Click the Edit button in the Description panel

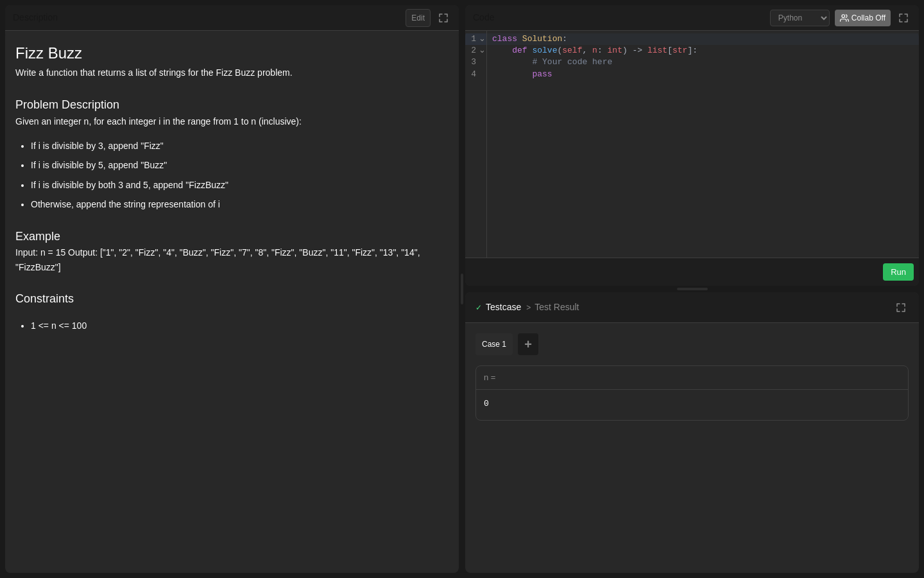418,18
